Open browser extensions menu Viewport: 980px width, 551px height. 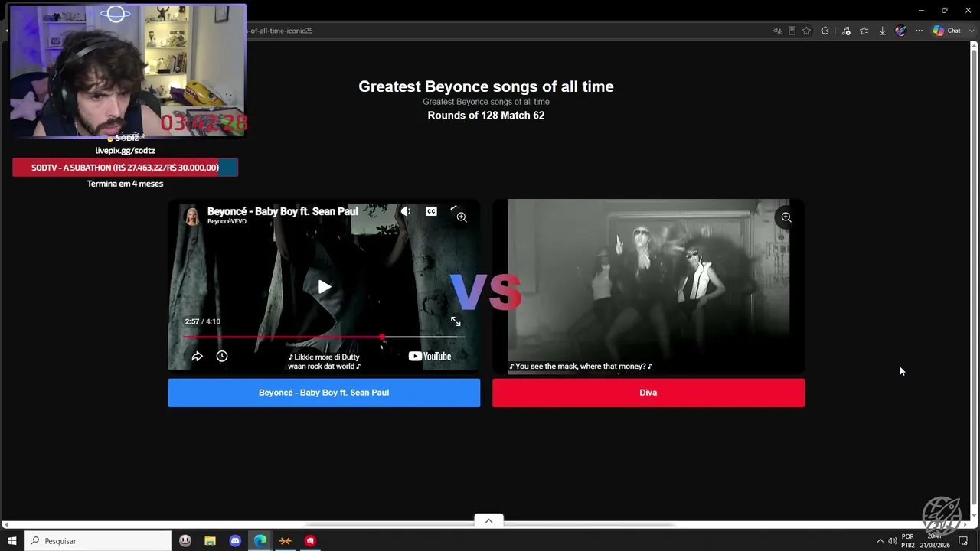point(825,31)
